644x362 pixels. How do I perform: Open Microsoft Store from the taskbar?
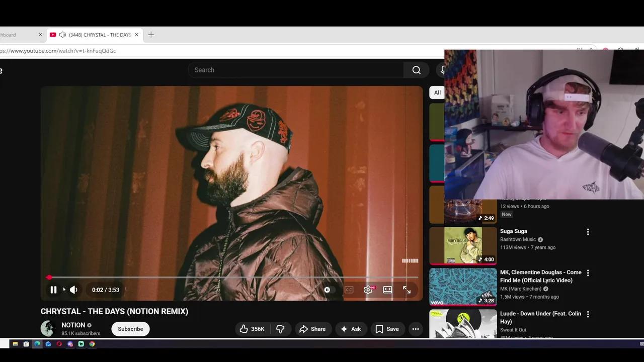(26, 344)
